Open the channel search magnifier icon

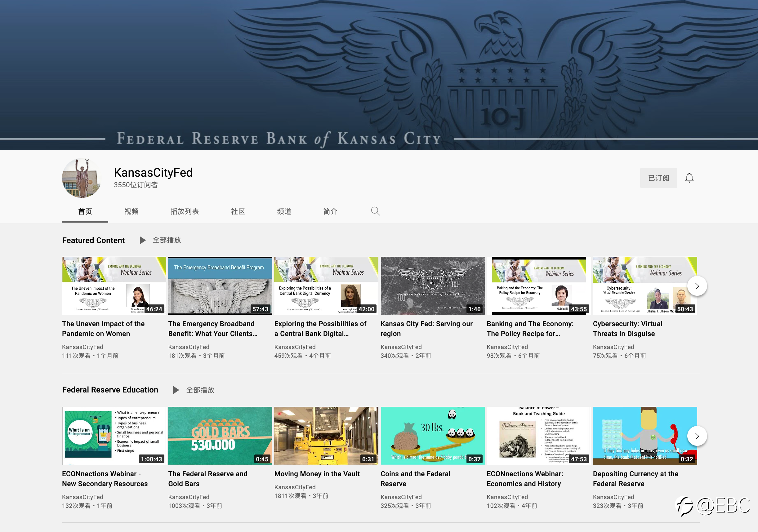(375, 211)
